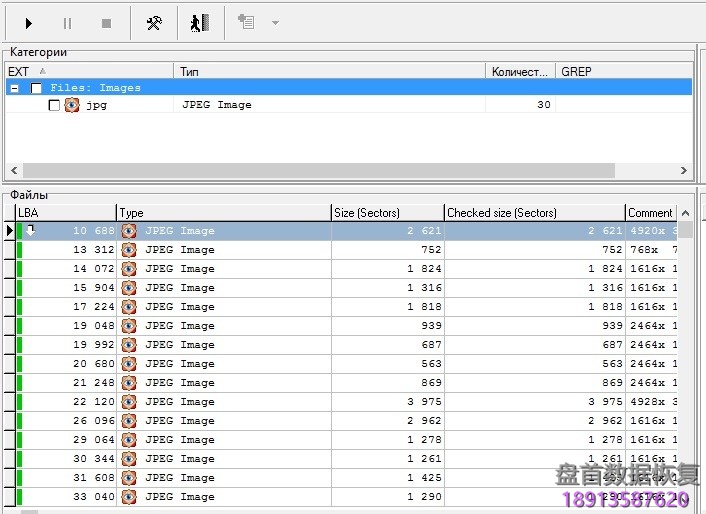Viewport: 706px width, 514px height.
Task: Click JPEG Image text in row 26 096
Action: (180, 420)
